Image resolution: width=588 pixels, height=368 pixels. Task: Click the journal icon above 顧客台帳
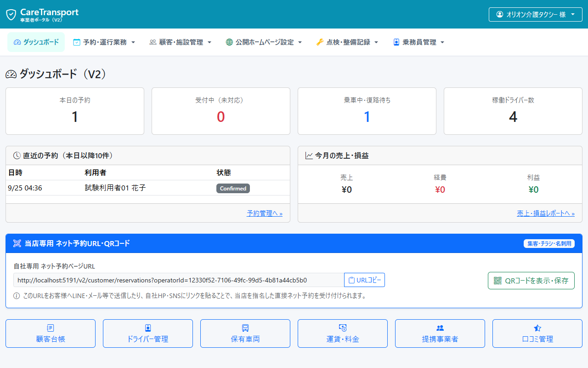[x=51, y=328]
